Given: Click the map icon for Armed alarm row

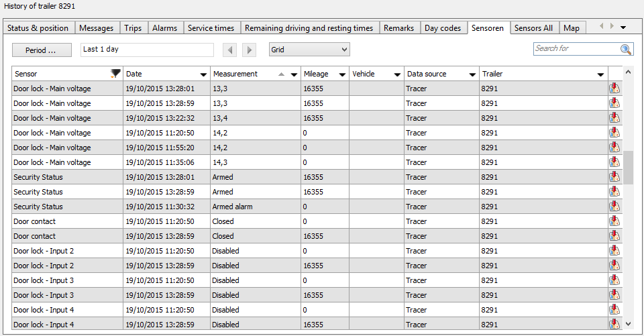Looking at the screenshot, I should (x=614, y=207).
